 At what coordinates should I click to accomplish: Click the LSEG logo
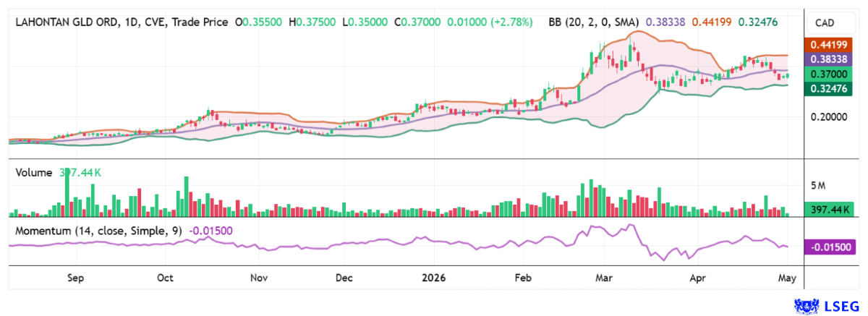pyautogui.click(x=825, y=307)
